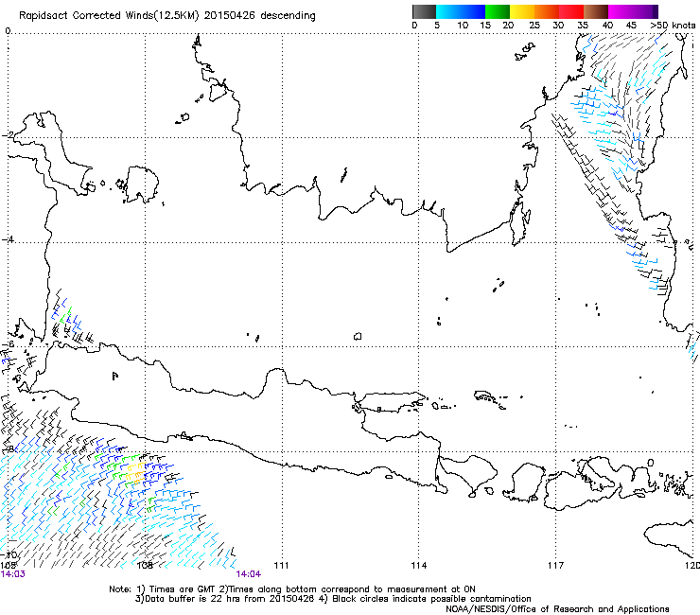This screenshot has width=700, height=615.
Task: Click the gray 0-5 knots legend swatch
Action: [424, 11]
